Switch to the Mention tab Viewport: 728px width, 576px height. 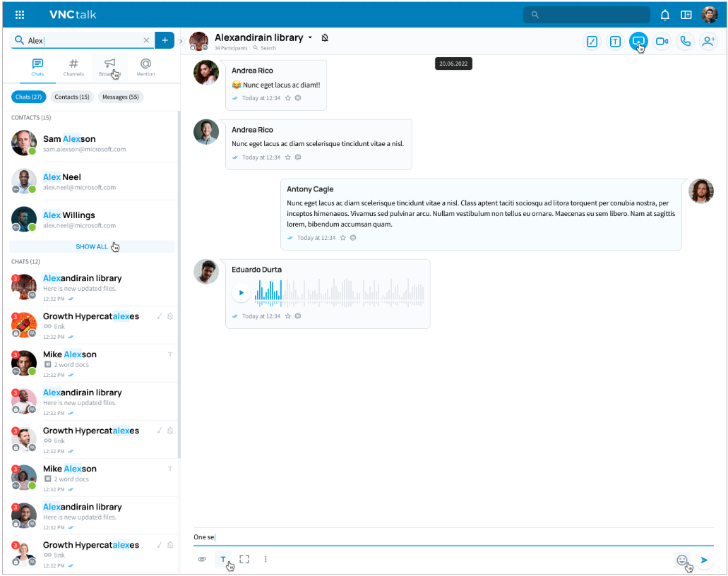coord(145,67)
